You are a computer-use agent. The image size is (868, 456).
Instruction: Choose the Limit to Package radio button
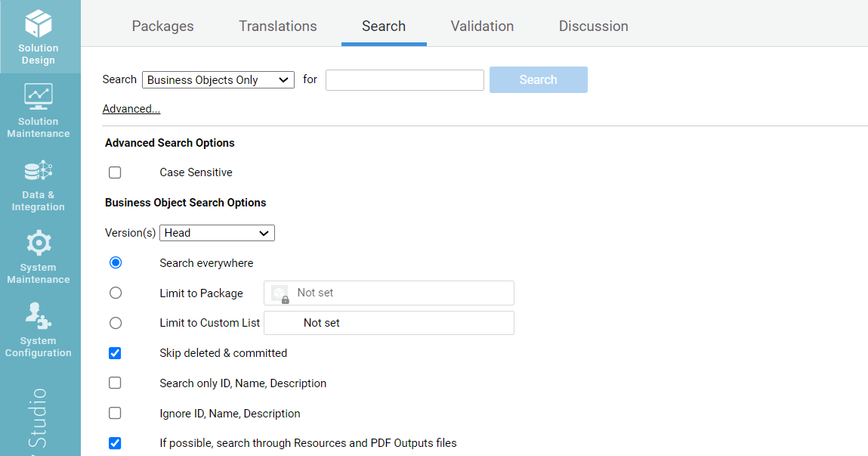116,293
